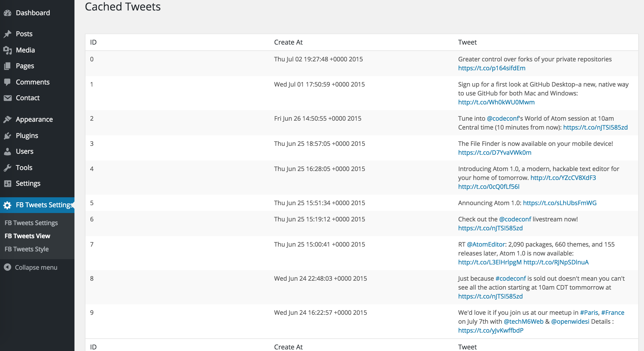This screenshot has height=351, width=644.
Task: Click the top ID column header
Action: click(x=93, y=42)
